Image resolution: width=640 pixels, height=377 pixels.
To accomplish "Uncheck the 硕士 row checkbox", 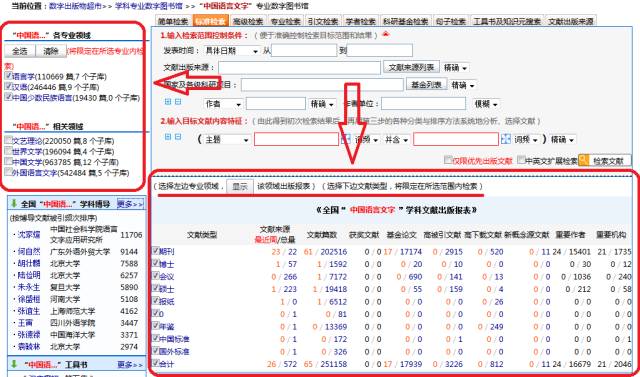I will coord(155,288).
